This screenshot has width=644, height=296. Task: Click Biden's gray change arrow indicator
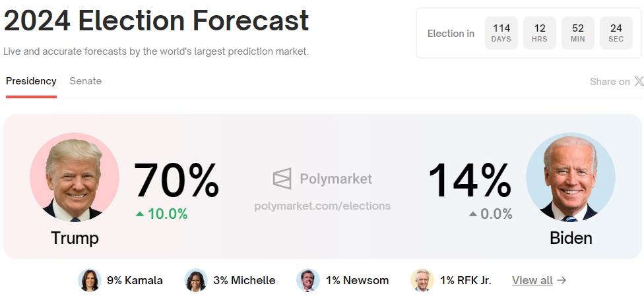tap(472, 214)
